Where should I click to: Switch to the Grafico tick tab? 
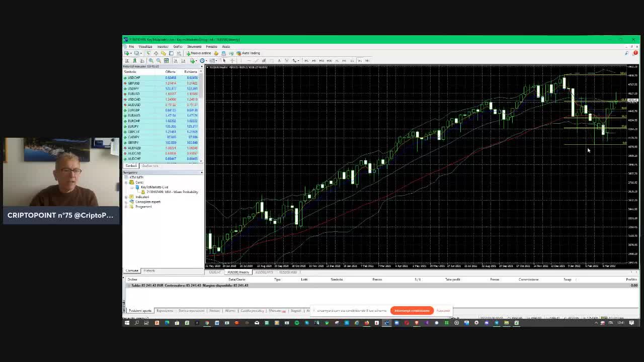150,166
